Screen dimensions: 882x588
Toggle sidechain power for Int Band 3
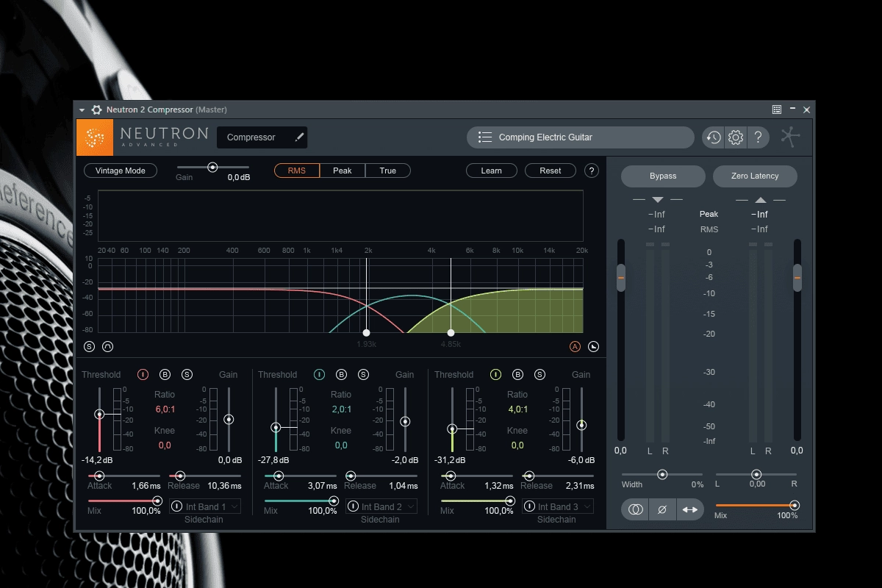point(528,506)
